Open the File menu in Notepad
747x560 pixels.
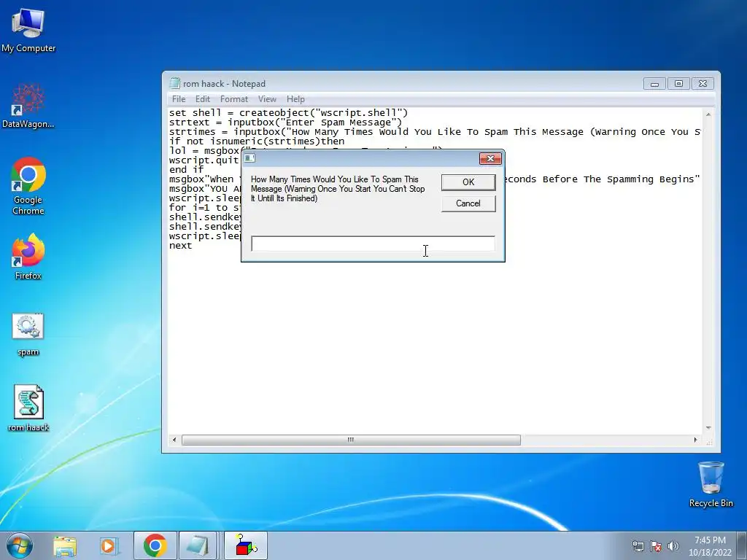pos(179,99)
